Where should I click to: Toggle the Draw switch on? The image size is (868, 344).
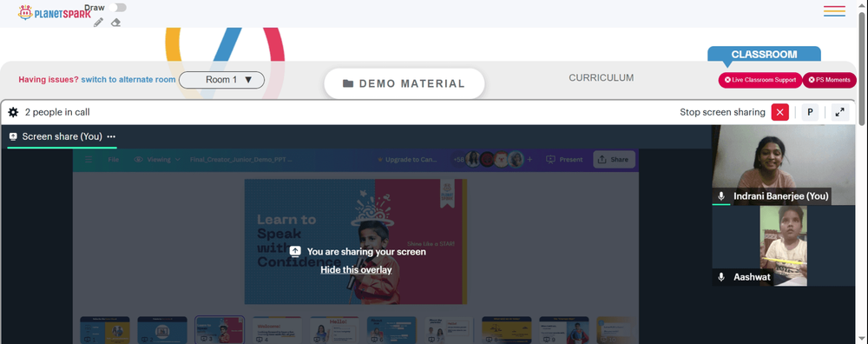click(x=117, y=7)
